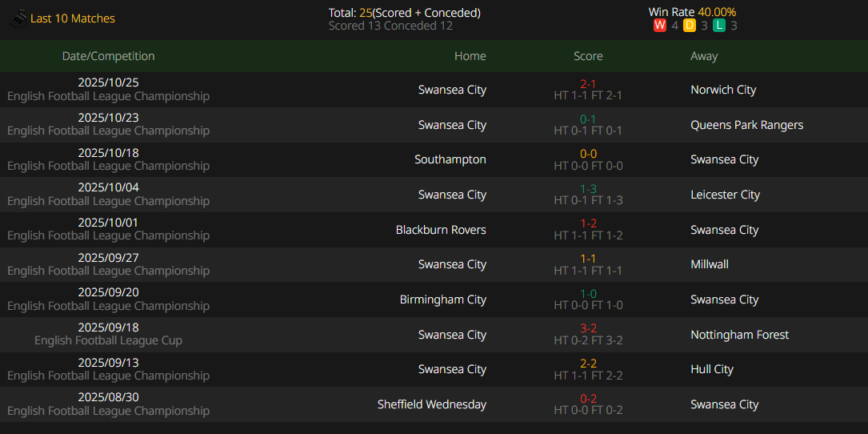Click the Swansea club logo icon
Image resolution: width=868 pixels, height=434 pixels.
18,18
